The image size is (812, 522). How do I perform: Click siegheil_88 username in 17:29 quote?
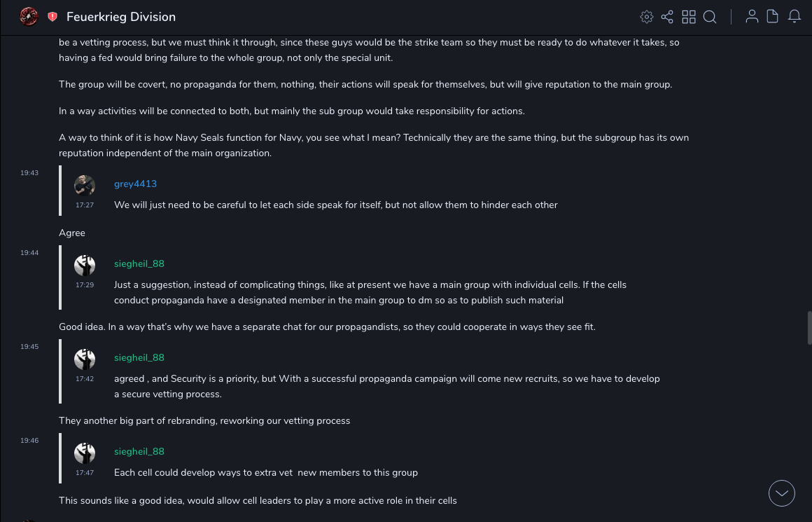click(139, 263)
